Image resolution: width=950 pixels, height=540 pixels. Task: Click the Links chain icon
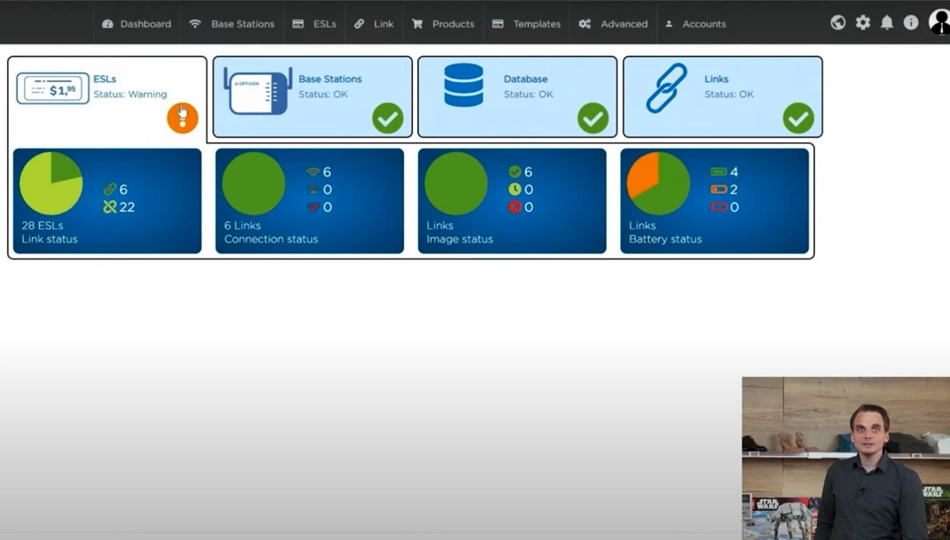tap(666, 88)
